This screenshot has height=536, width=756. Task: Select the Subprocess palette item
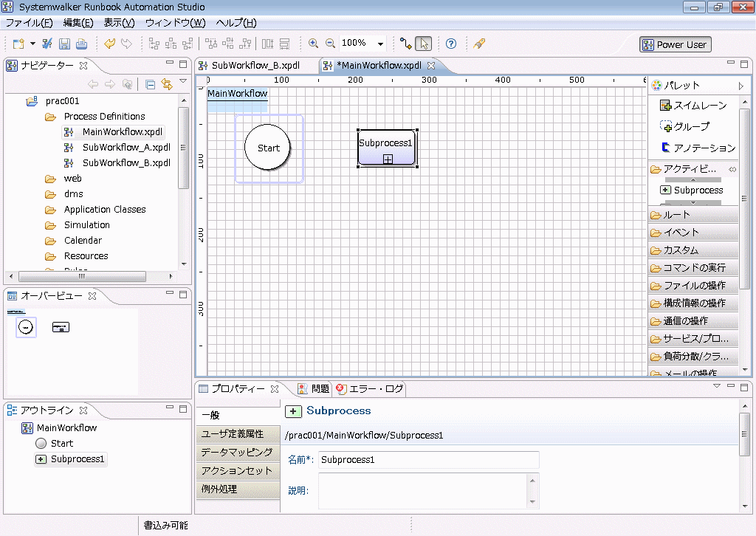692,190
